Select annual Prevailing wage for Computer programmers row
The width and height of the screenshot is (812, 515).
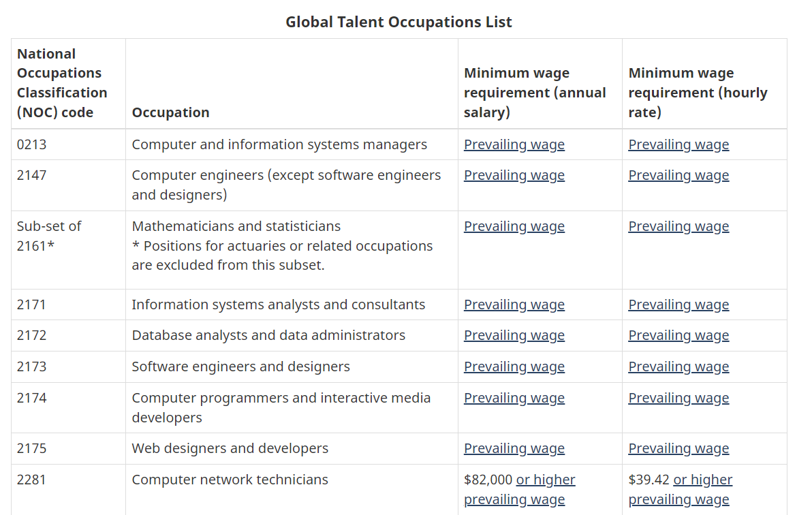pos(514,398)
